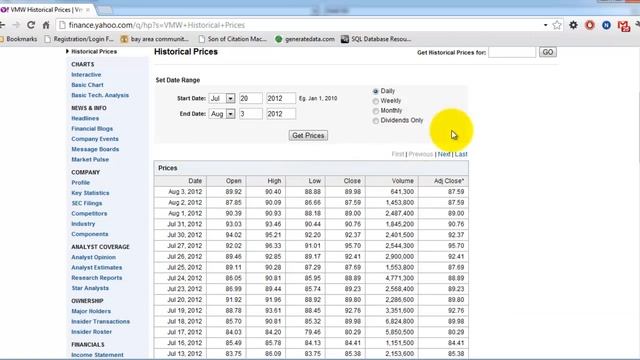The height and width of the screenshot is (360, 640).
Task: Open the Research Reports link
Action: [96, 278]
